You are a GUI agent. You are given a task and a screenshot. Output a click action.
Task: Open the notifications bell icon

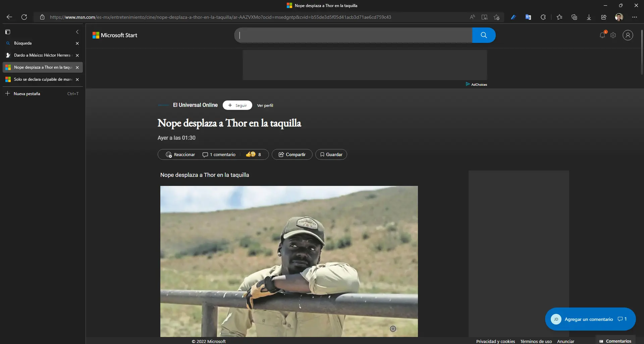pos(603,35)
